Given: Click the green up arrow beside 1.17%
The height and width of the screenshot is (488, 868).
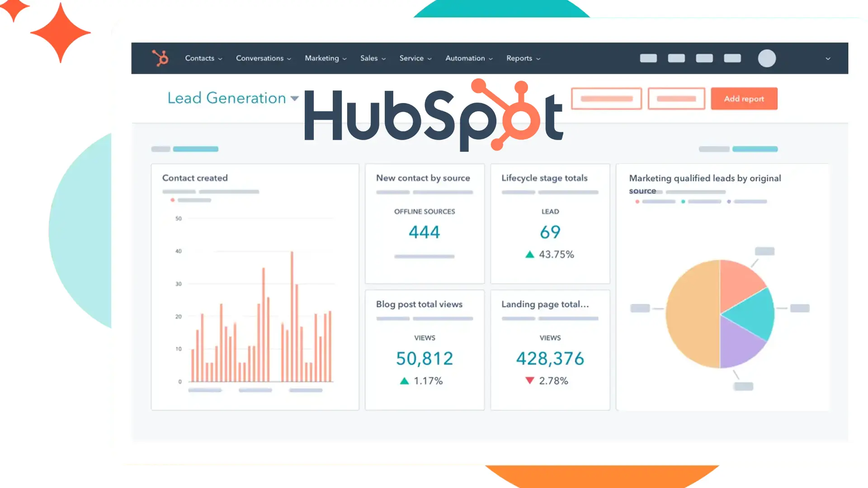Looking at the screenshot, I should click(x=404, y=381).
